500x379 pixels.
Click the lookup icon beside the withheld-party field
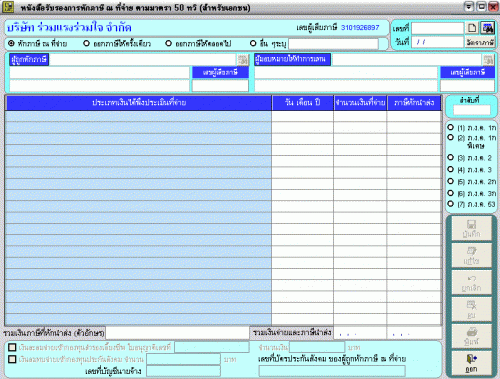pos(243,60)
